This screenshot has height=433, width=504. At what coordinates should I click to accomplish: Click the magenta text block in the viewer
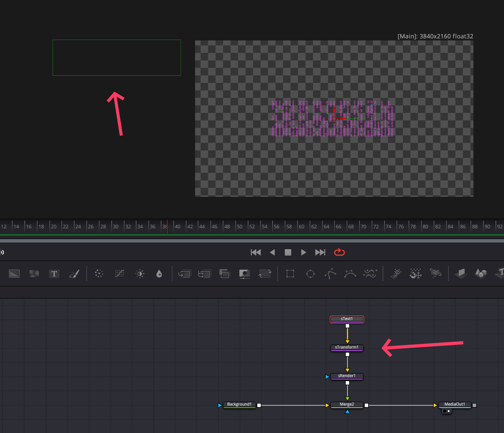[x=332, y=118]
